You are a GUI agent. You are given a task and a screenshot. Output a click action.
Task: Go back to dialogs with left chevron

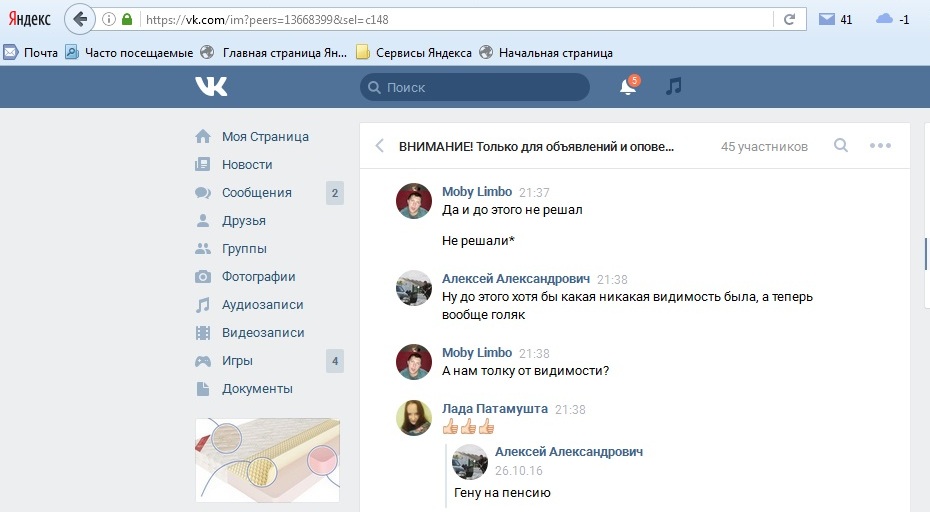[x=380, y=146]
